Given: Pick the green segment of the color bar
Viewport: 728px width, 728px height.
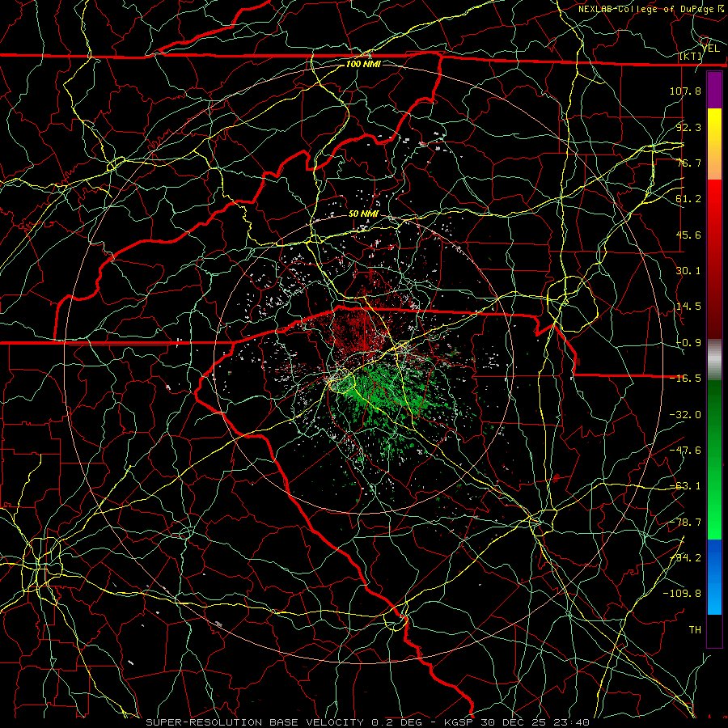Looking at the screenshot, I should point(714,460).
